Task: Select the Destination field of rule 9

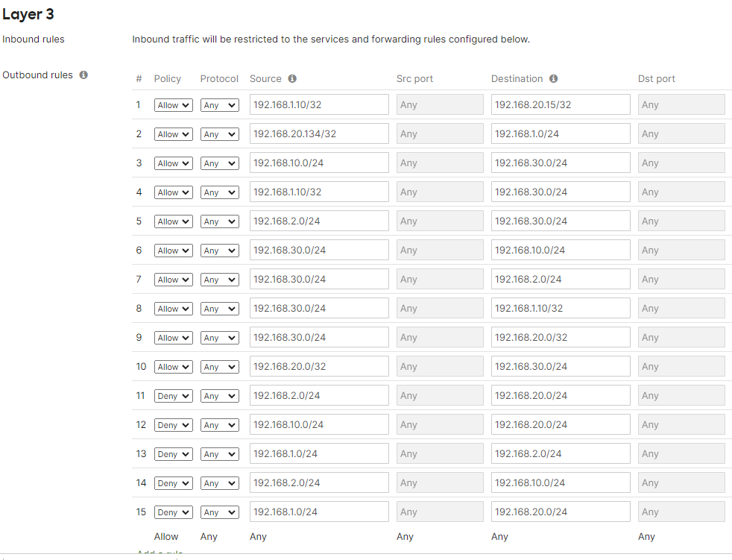Action: click(x=561, y=338)
